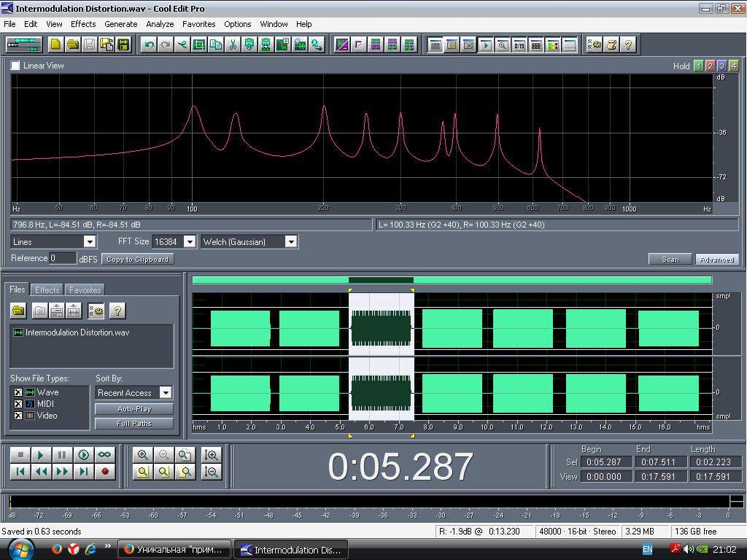
Task: Click the multitrack view switch button
Action: pyautogui.click(x=24, y=44)
